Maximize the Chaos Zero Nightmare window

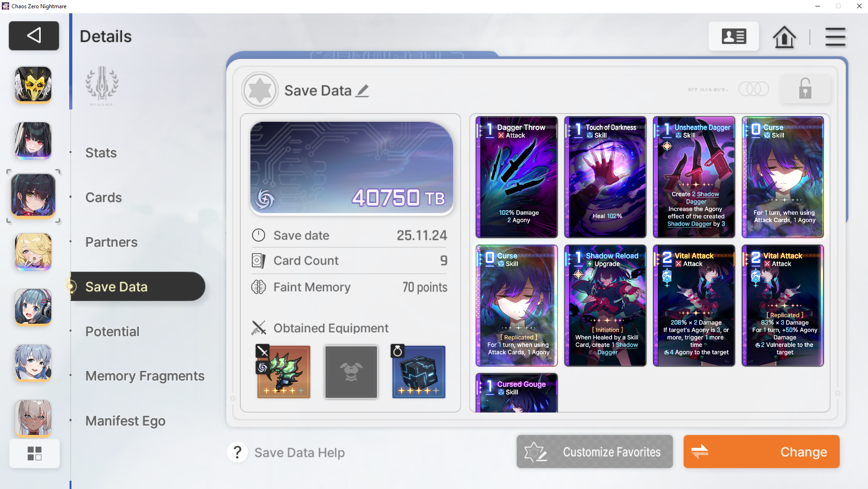pos(838,6)
